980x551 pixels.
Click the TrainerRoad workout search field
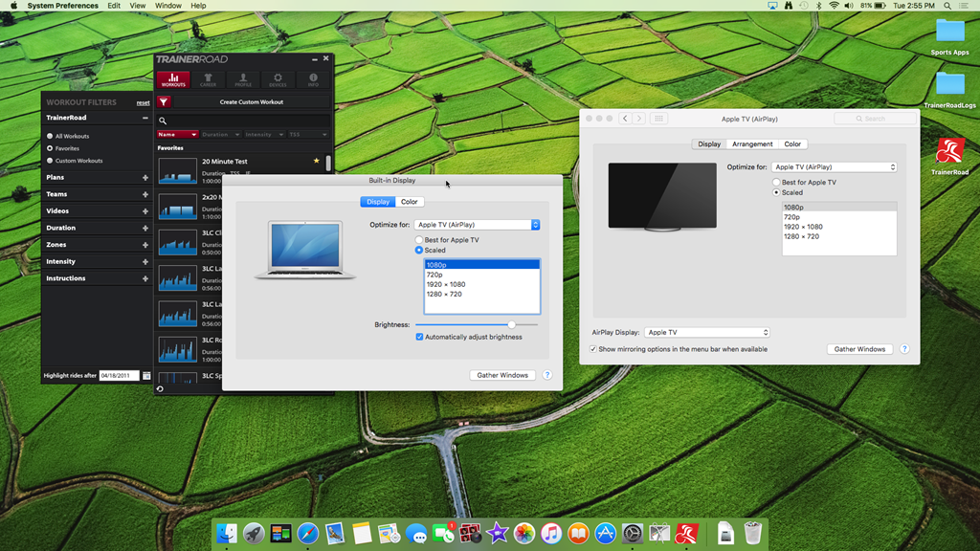(x=244, y=121)
